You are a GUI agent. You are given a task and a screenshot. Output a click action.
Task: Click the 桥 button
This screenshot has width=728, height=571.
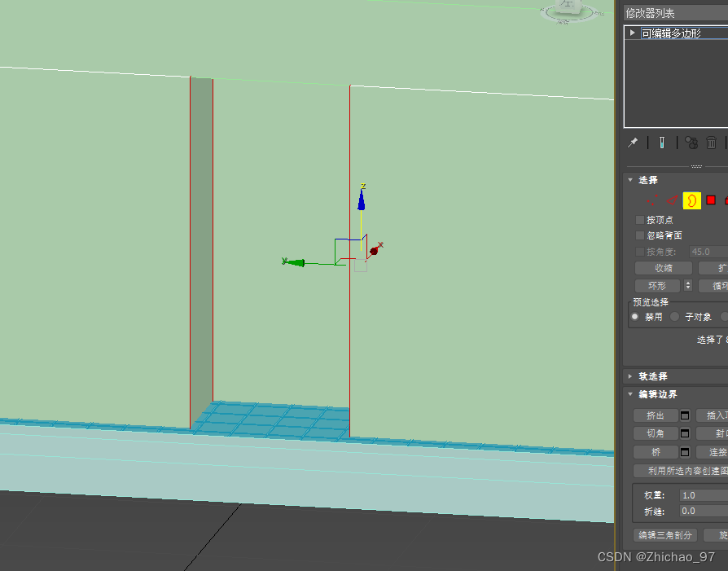pos(656,452)
